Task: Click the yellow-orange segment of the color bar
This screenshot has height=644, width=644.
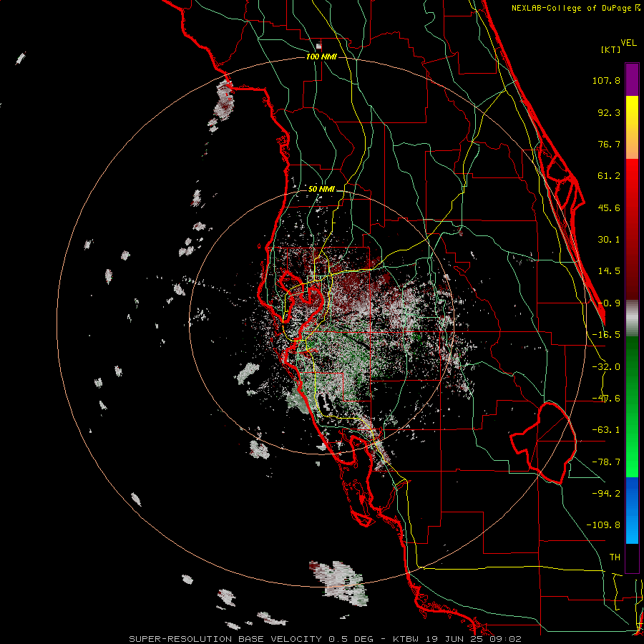Action: [632, 127]
